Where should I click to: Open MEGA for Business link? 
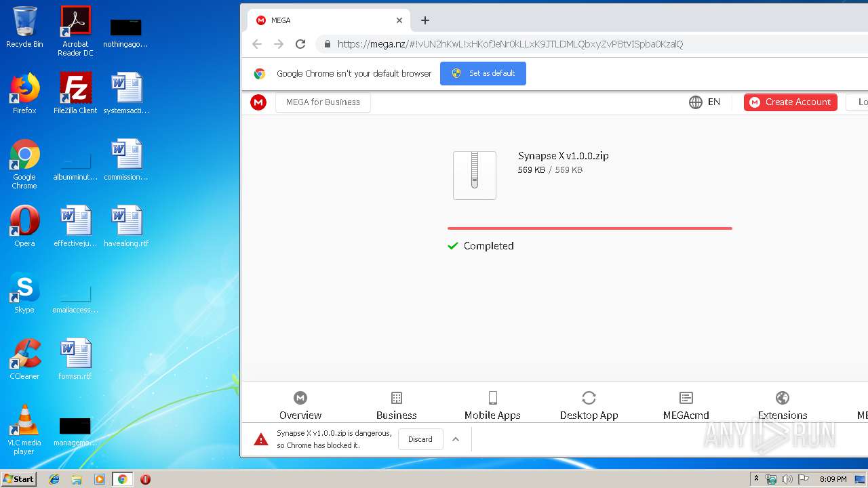[323, 102]
